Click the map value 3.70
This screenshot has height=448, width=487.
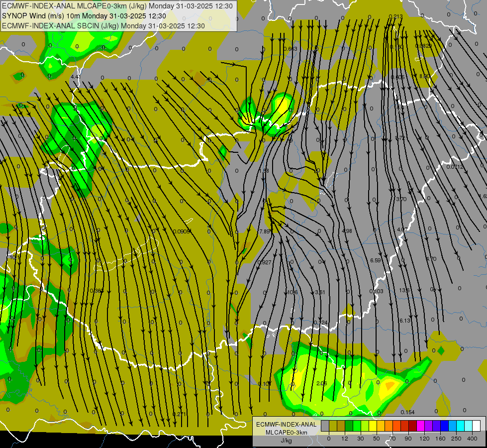[401, 199]
